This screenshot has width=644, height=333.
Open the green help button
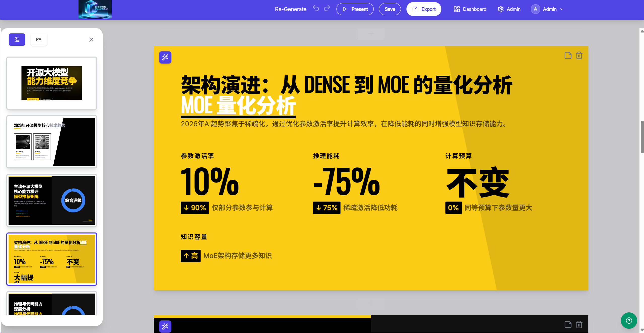[629, 320]
